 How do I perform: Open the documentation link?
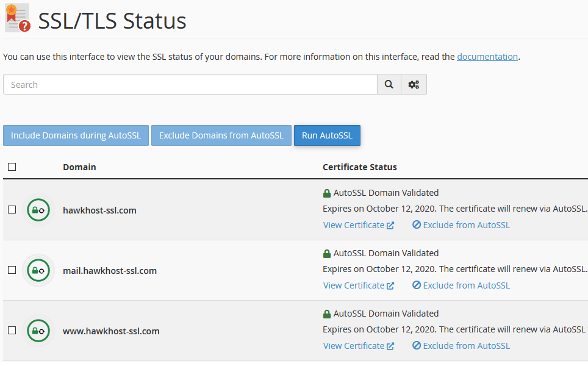[x=487, y=56]
